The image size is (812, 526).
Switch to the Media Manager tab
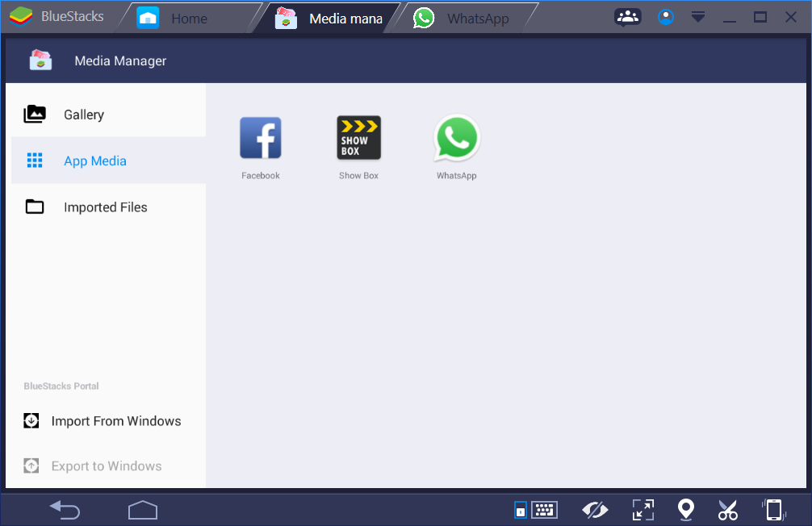pos(329,18)
